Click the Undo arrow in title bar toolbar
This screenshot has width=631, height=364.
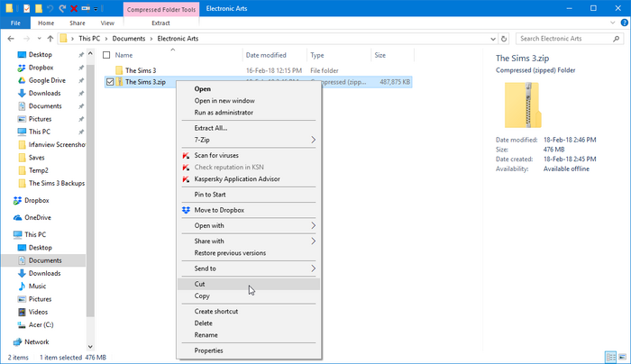(50, 8)
